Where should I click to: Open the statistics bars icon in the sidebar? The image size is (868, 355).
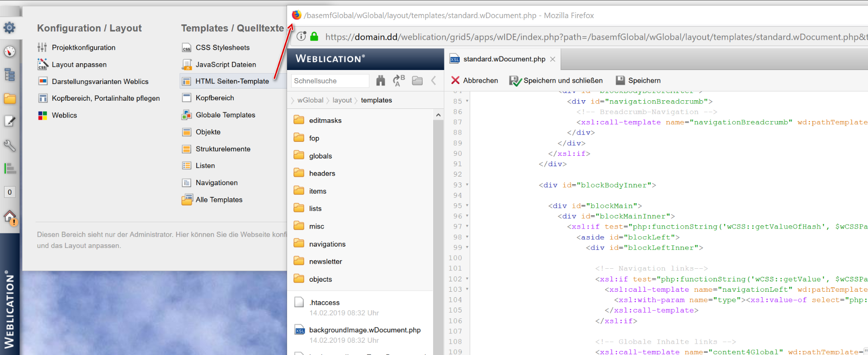tap(9, 168)
